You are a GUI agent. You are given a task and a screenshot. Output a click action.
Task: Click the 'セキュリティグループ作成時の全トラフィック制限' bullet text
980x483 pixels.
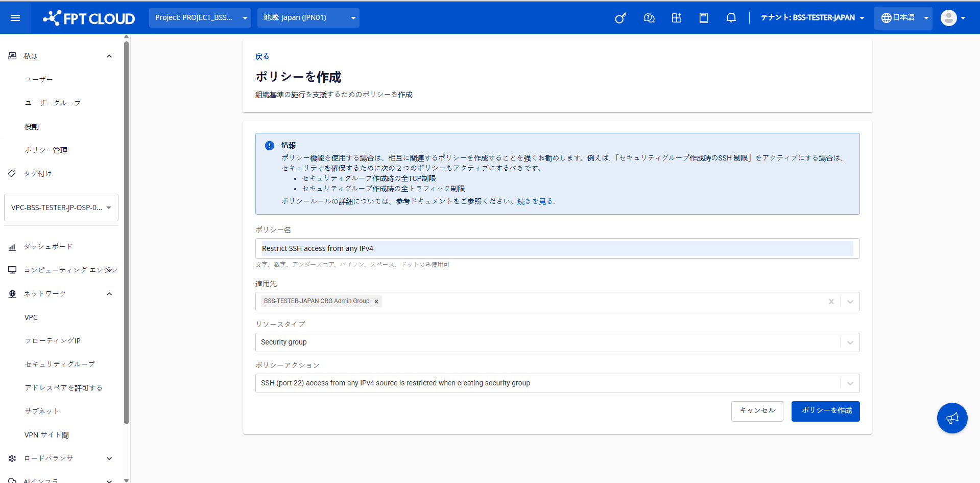(x=383, y=189)
